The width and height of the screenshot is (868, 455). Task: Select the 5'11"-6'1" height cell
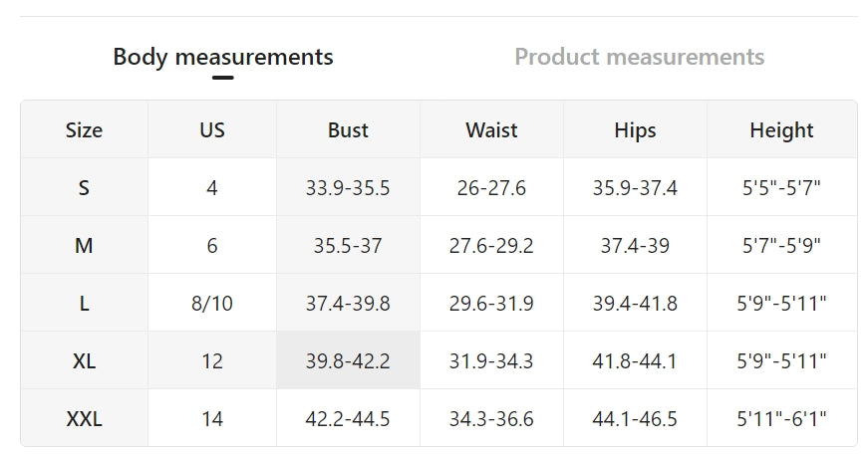(781, 419)
